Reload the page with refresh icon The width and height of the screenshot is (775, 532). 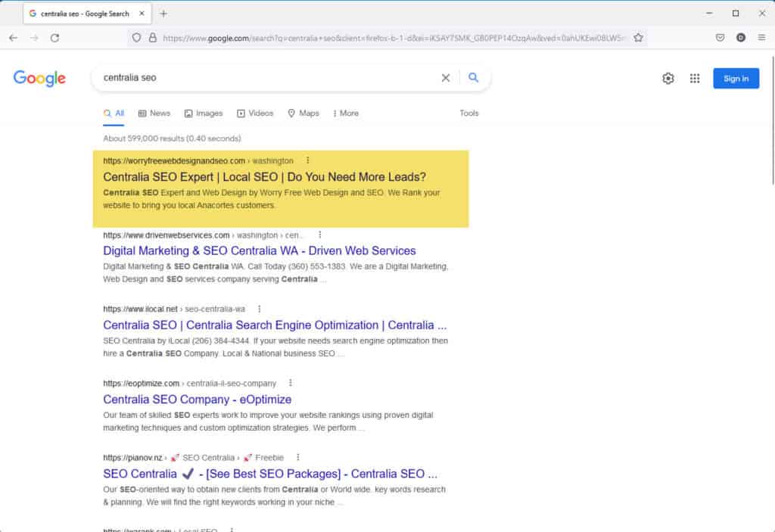pyautogui.click(x=54, y=38)
